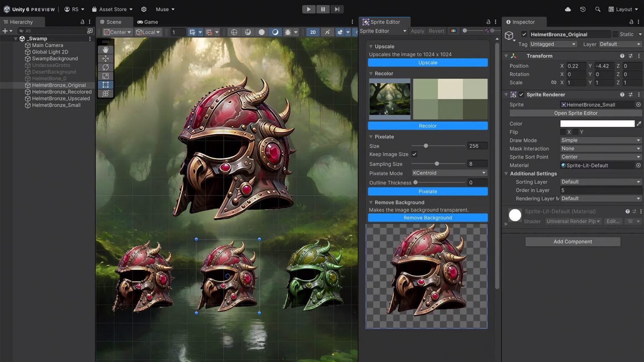Image resolution: width=644 pixels, height=362 pixels.
Task: Click the Add Component button
Action: (572, 242)
